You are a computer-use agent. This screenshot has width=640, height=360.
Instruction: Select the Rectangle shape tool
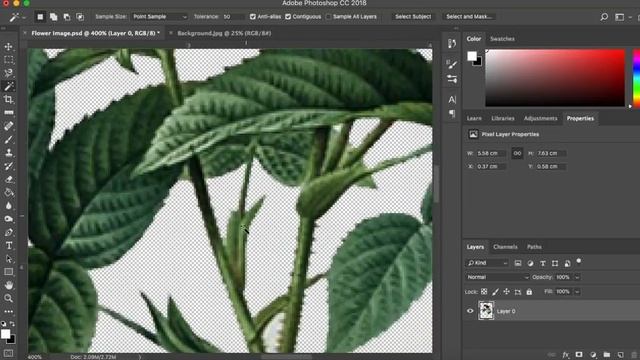(8, 272)
